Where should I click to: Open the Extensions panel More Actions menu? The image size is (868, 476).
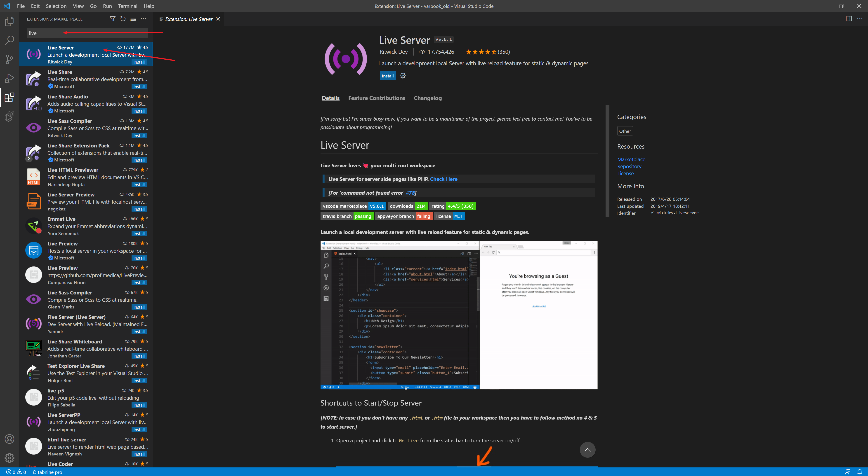coord(144,19)
